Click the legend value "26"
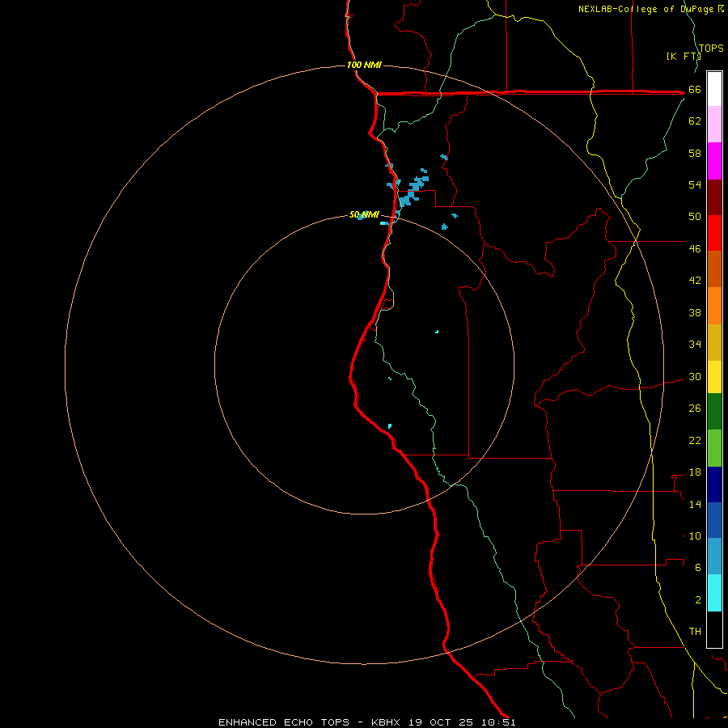Viewport: 728px width, 728px height. pyautogui.click(x=695, y=408)
